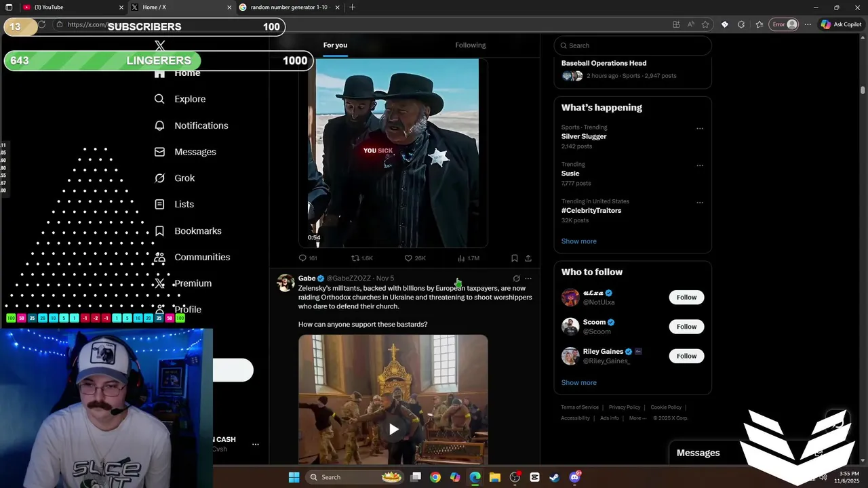This screenshot has height=488, width=868.
Task: Open more options on Gabe's post
Action: pyautogui.click(x=528, y=279)
